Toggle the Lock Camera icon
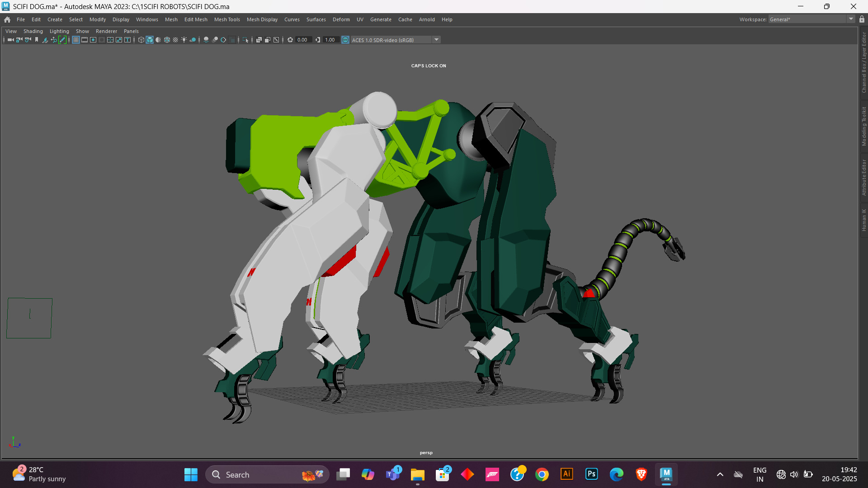 point(19,40)
